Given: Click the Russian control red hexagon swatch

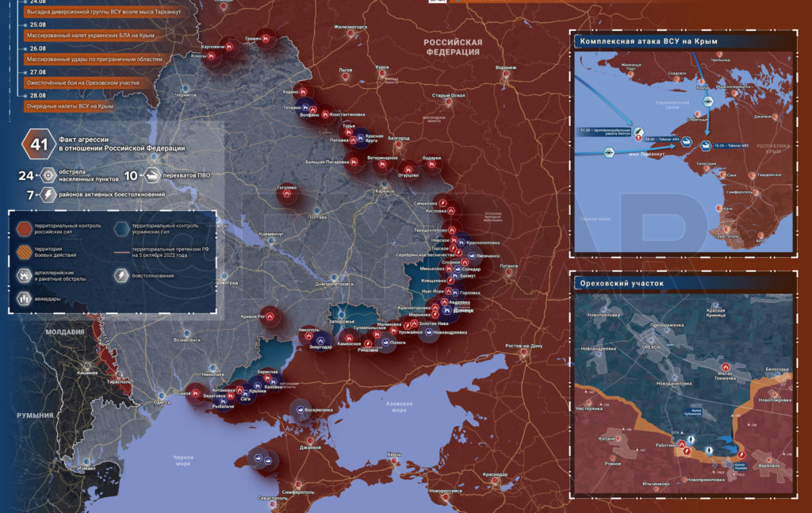Looking at the screenshot, I should pyautogui.click(x=25, y=229).
